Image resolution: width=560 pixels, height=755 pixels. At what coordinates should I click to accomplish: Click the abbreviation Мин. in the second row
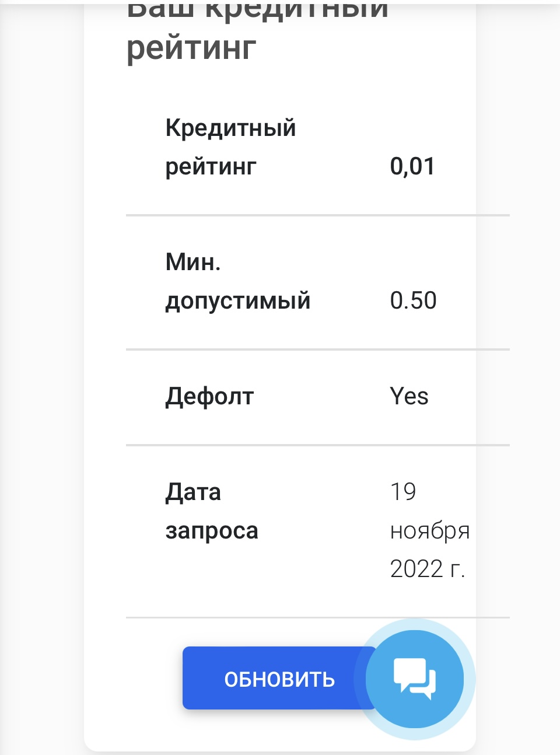(x=193, y=262)
